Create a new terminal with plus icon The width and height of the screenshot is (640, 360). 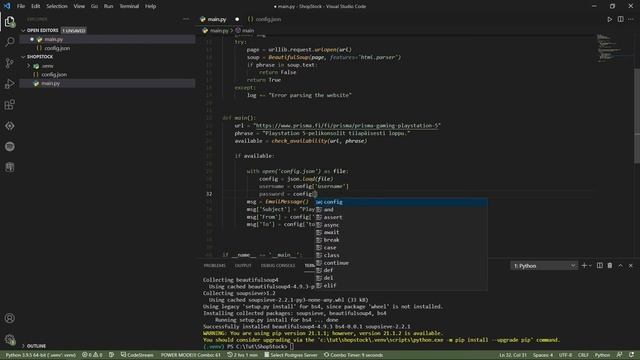click(584, 266)
